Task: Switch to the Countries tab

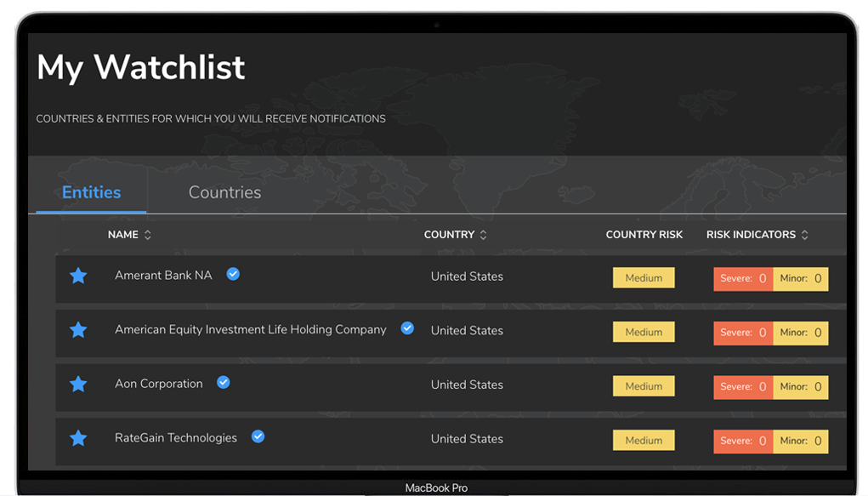Action: coord(224,192)
